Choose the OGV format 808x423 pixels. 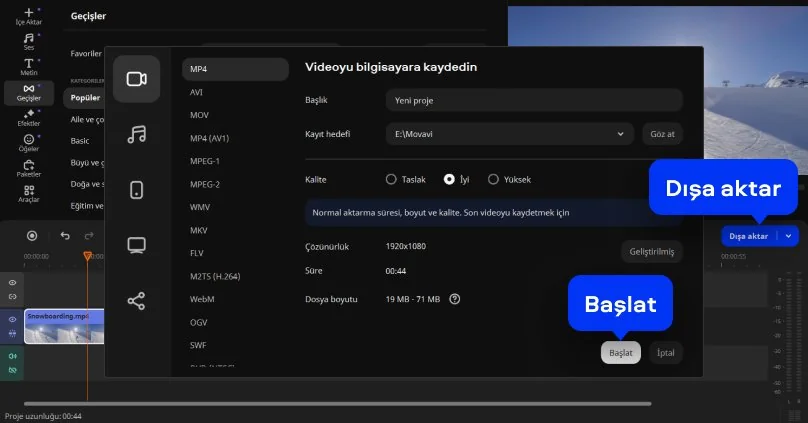coord(198,323)
